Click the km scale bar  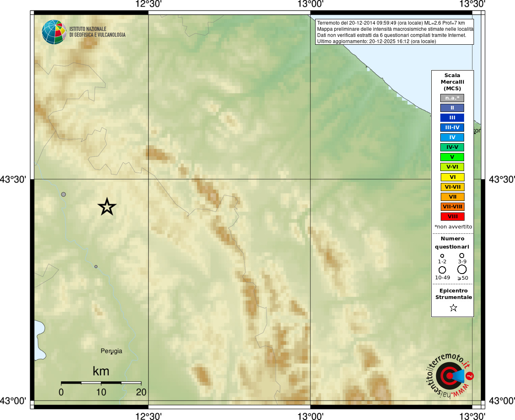coord(101,383)
